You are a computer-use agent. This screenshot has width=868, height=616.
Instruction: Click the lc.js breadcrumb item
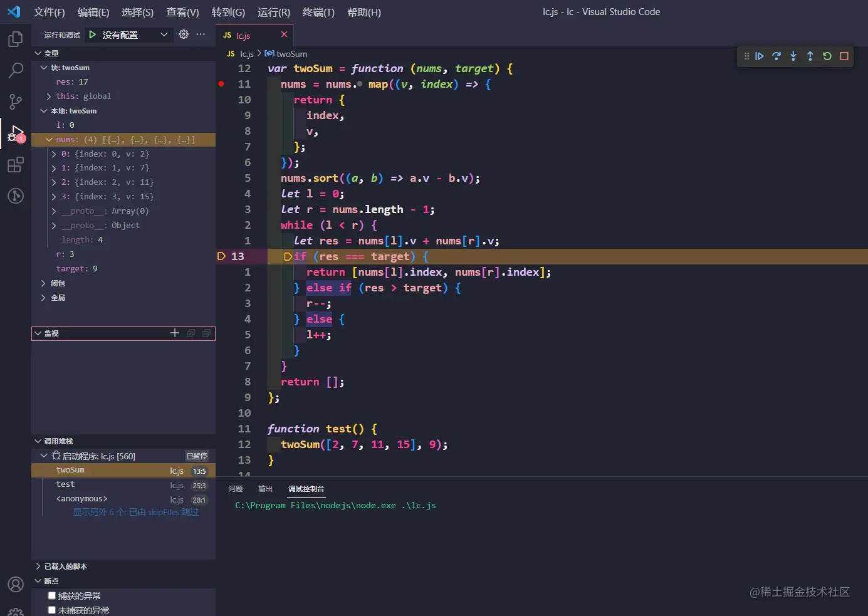point(246,54)
